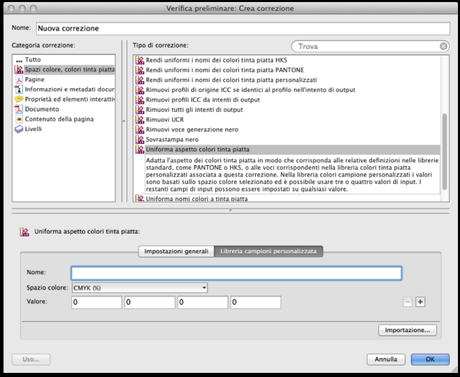Choose Rimuovi UCR correction text
This screenshot has height=377, width=460.
coord(165,119)
